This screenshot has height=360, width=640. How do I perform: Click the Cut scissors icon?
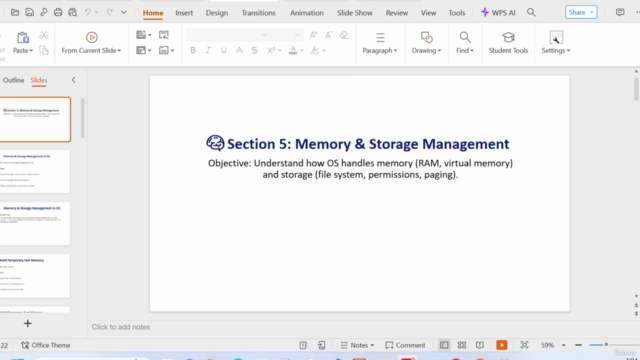point(44,35)
